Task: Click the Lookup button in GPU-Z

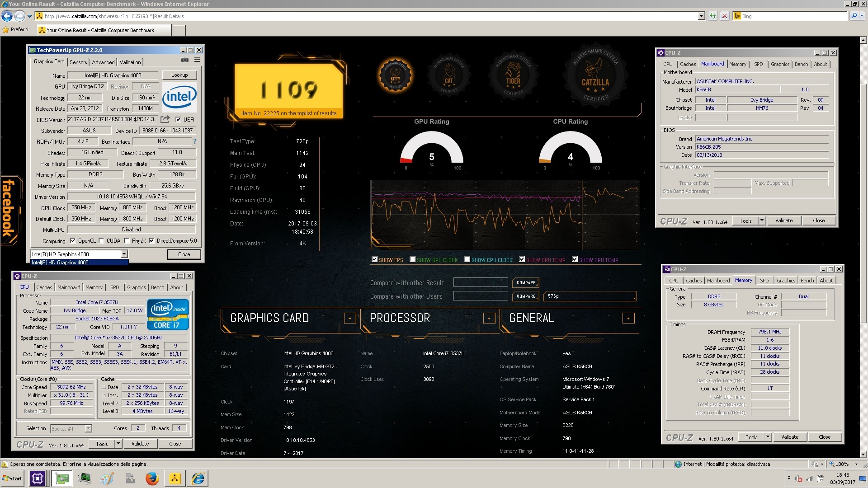Action: [179, 75]
